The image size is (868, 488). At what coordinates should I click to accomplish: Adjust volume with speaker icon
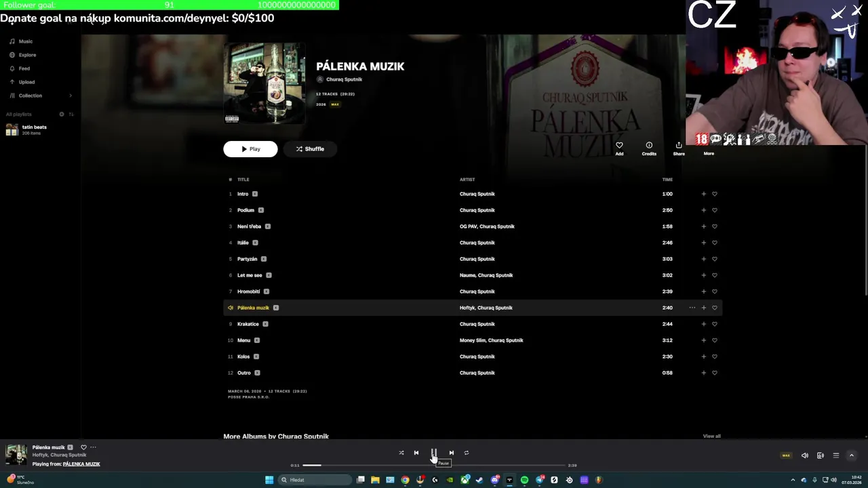[x=805, y=455]
